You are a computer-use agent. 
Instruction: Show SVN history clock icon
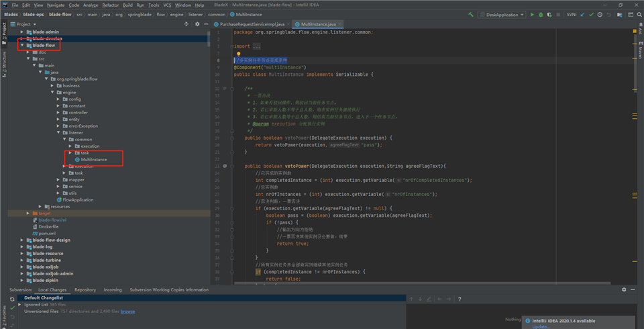point(600,14)
